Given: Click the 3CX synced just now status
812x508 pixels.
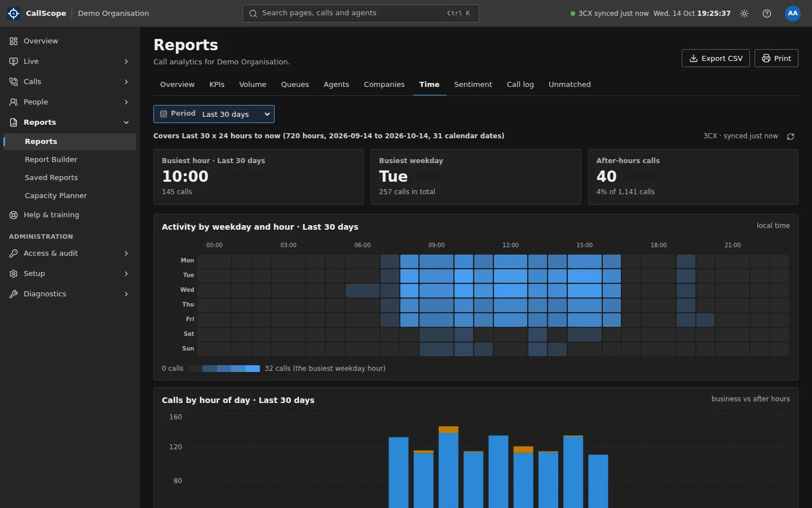Looking at the screenshot, I should [x=610, y=14].
